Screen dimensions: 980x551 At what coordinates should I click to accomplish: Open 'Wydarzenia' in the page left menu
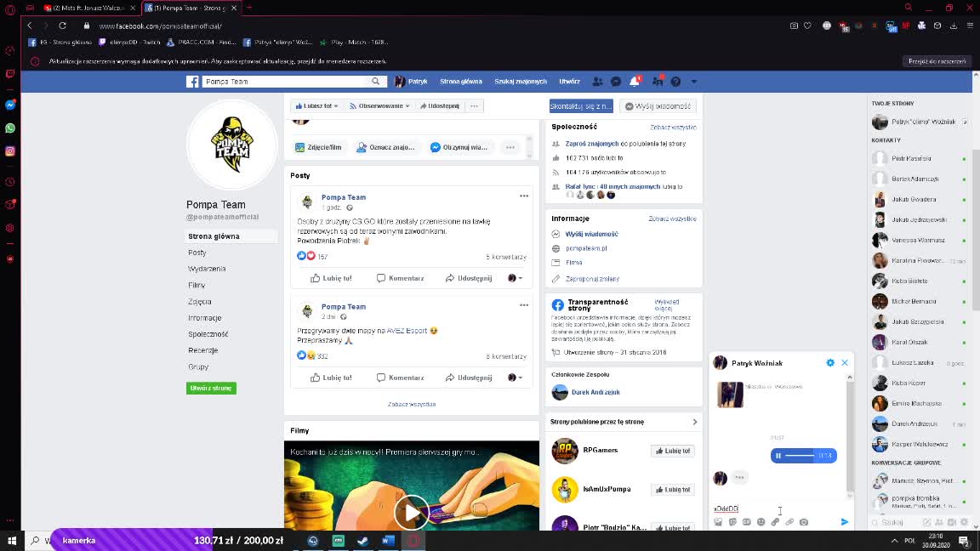coord(207,269)
